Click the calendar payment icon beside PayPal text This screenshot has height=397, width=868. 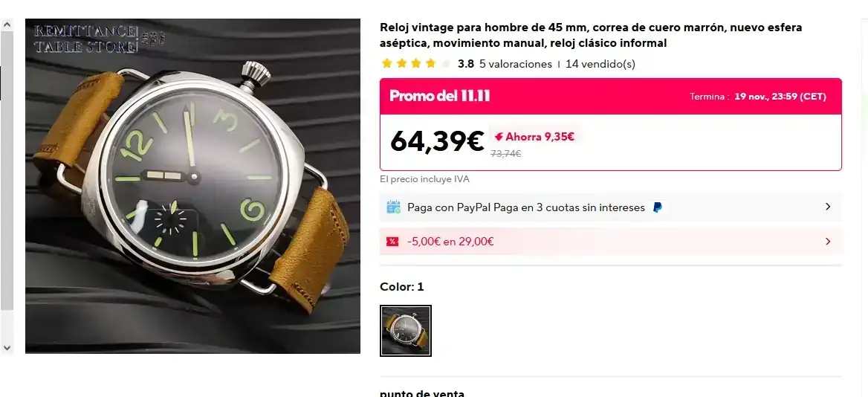click(393, 207)
